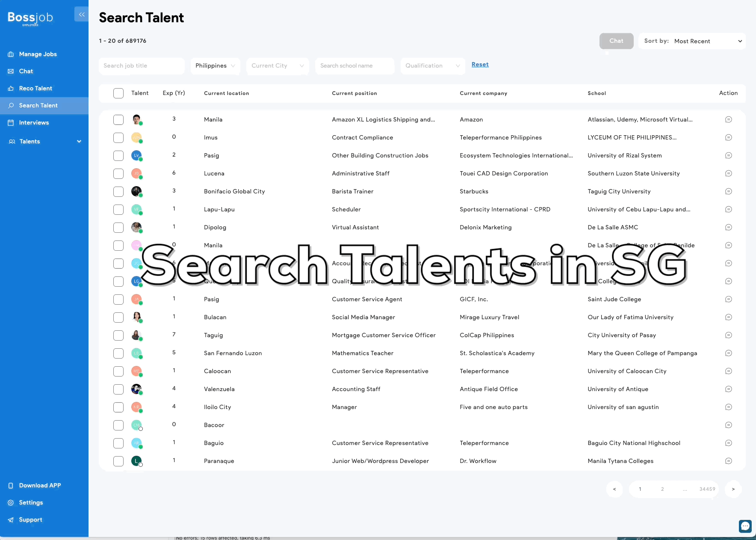Open chat for Iloilo City Manager

[729, 407]
